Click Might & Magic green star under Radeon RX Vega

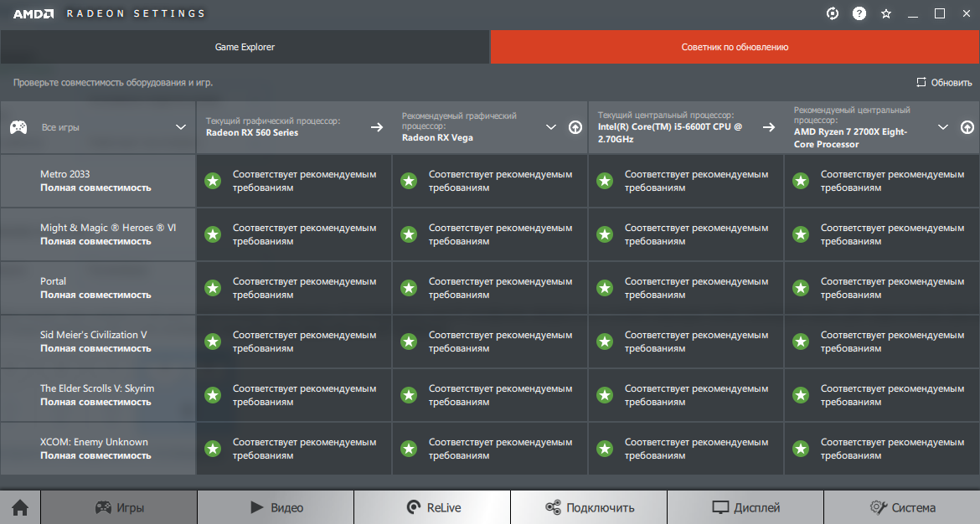[x=409, y=234]
